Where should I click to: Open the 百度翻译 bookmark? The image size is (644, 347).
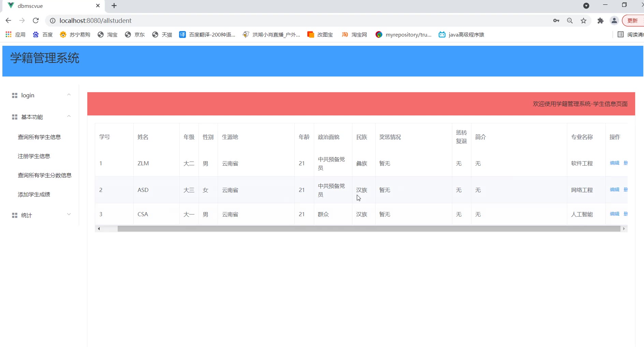pyautogui.click(x=207, y=34)
